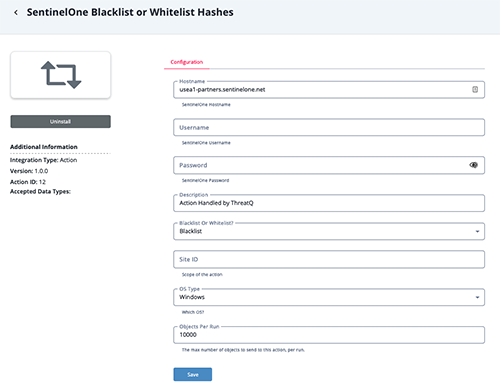Click the Accepted Data Types label
This screenshot has width=500, height=388.
tap(40, 192)
